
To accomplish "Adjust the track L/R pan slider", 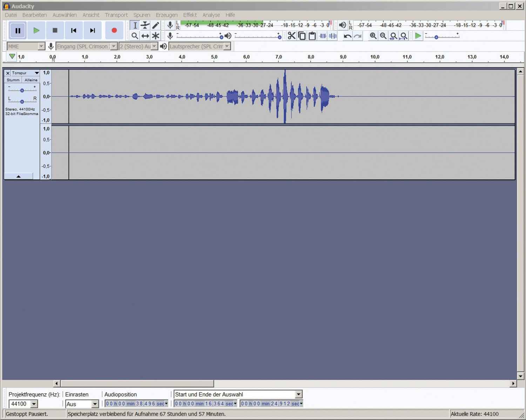I will coord(22,102).
